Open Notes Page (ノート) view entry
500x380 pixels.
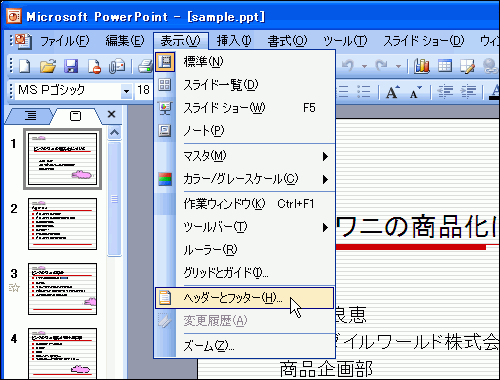(245, 131)
